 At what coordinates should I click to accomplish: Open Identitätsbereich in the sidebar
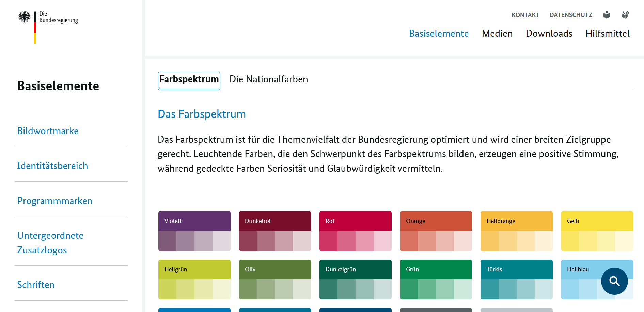click(x=52, y=166)
